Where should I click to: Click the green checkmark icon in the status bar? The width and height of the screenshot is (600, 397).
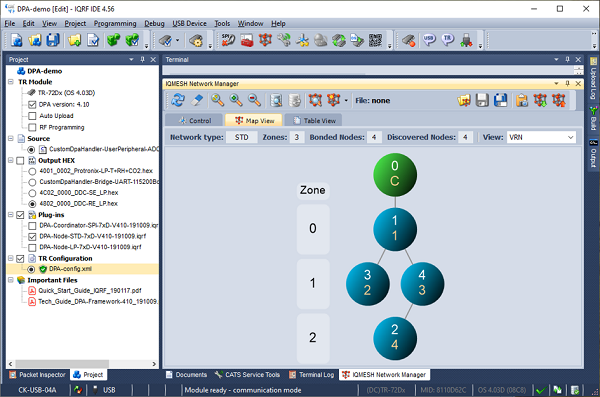(540, 390)
